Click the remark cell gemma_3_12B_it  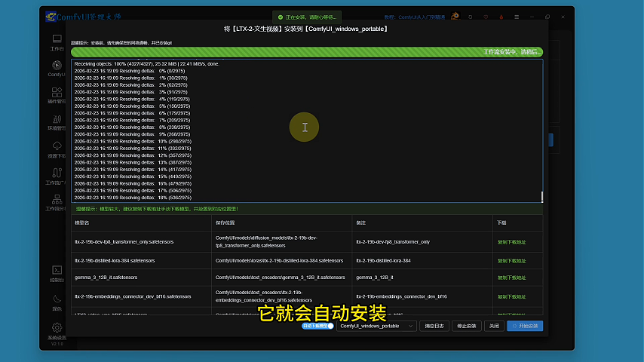(x=375, y=278)
